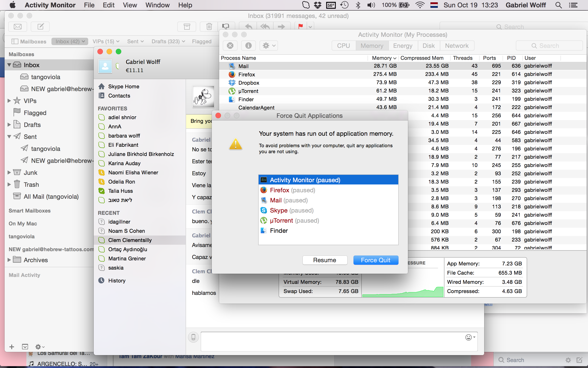This screenshot has width=588, height=368.
Task: Click the plus add mailbox icon in Mail
Action: point(12,347)
